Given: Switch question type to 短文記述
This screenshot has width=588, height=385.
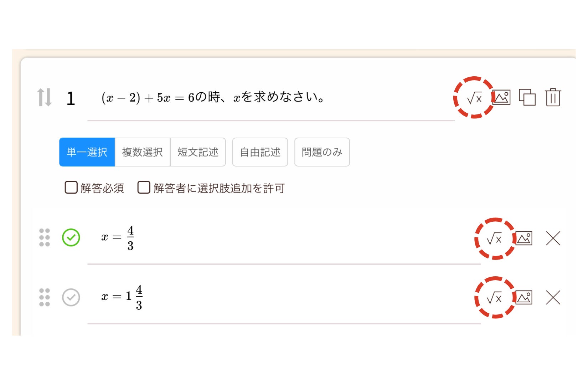Looking at the screenshot, I should click(x=198, y=152).
